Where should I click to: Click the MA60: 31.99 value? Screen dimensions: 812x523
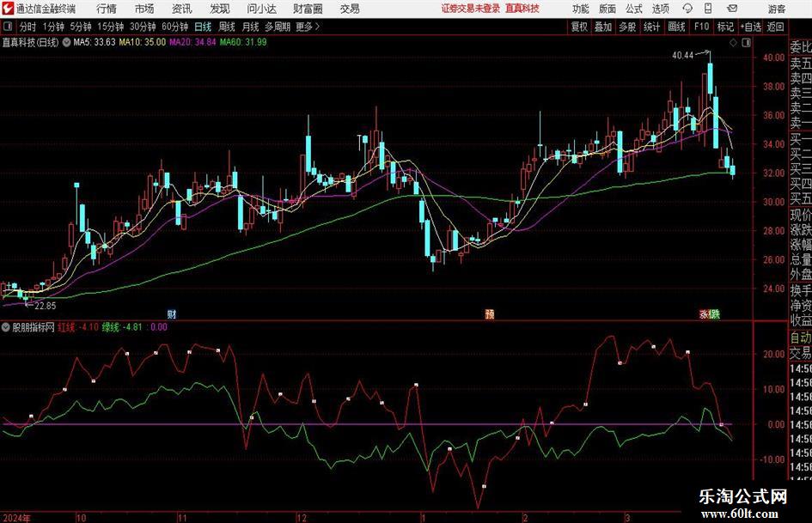[243, 42]
